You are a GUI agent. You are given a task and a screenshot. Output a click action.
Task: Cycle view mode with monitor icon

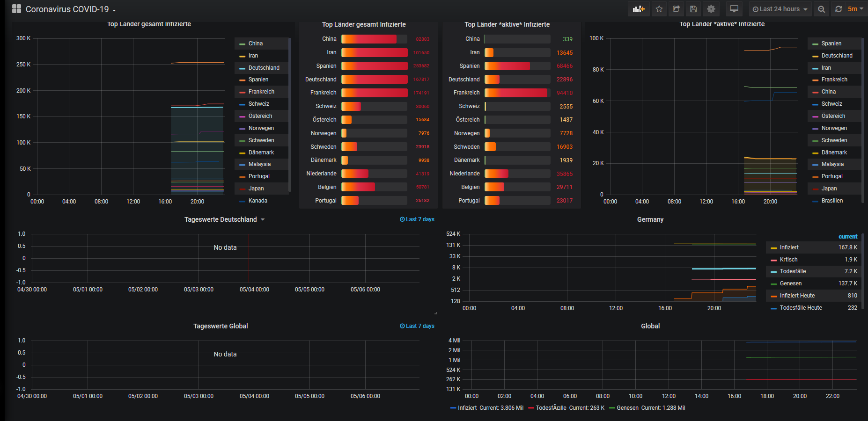(734, 9)
